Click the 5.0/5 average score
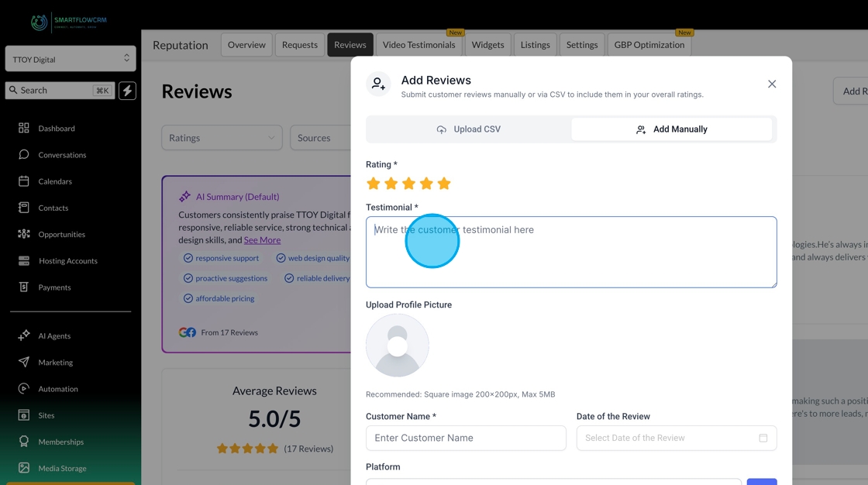The width and height of the screenshot is (868, 485). click(x=274, y=419)
